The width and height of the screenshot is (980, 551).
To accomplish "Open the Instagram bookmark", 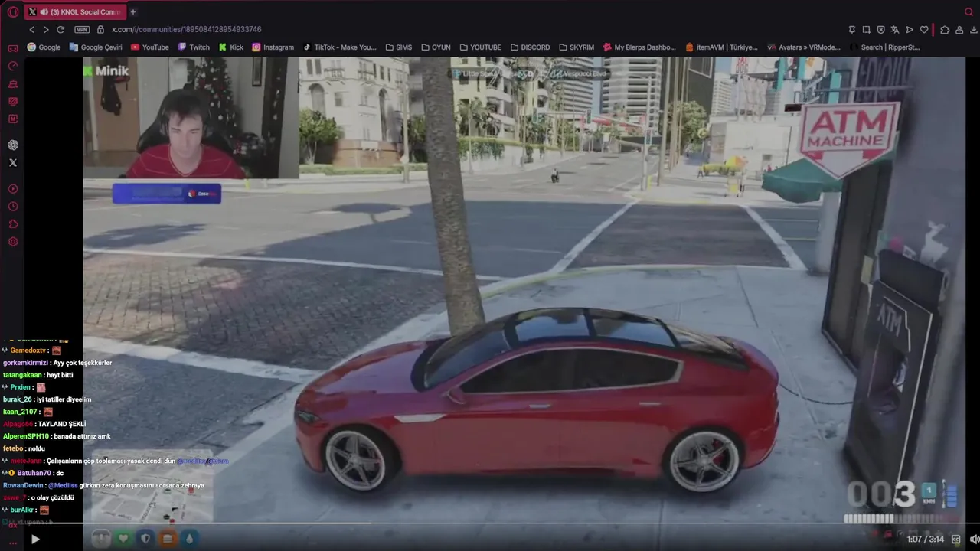I will coord(273,47).
